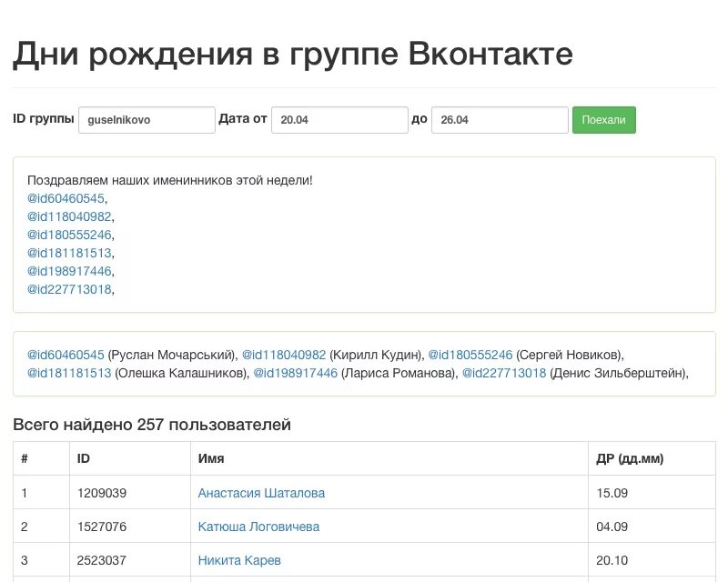Open @id118040982 link in the congratulation list

[70, 216]
